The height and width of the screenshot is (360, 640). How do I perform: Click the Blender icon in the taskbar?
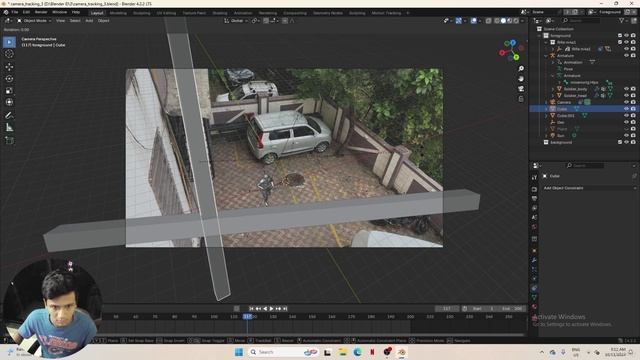(x=402, y=352)
